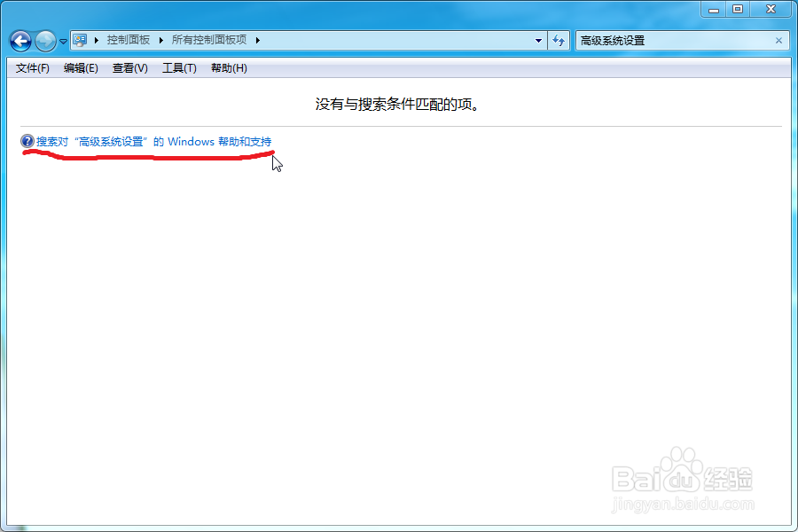Open the 编辑 menu
Viewport: 798px width, 532px height.
(x=79, y=67)
